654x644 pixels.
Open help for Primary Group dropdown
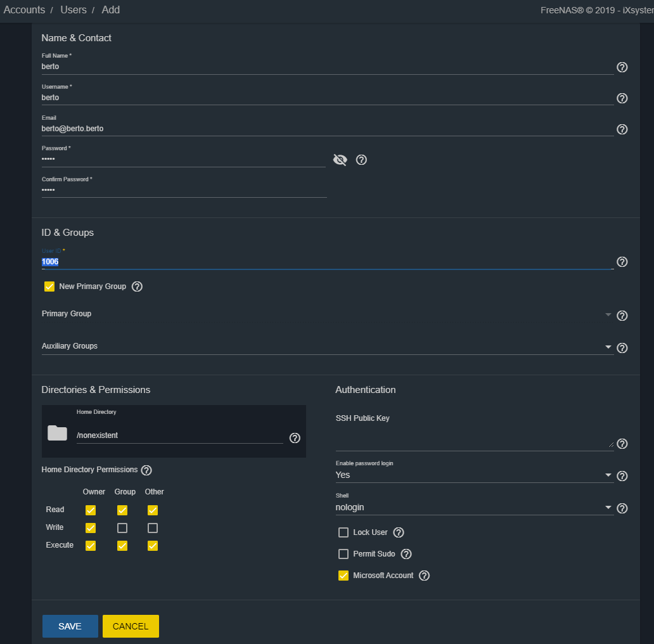[x=622, y=316]
